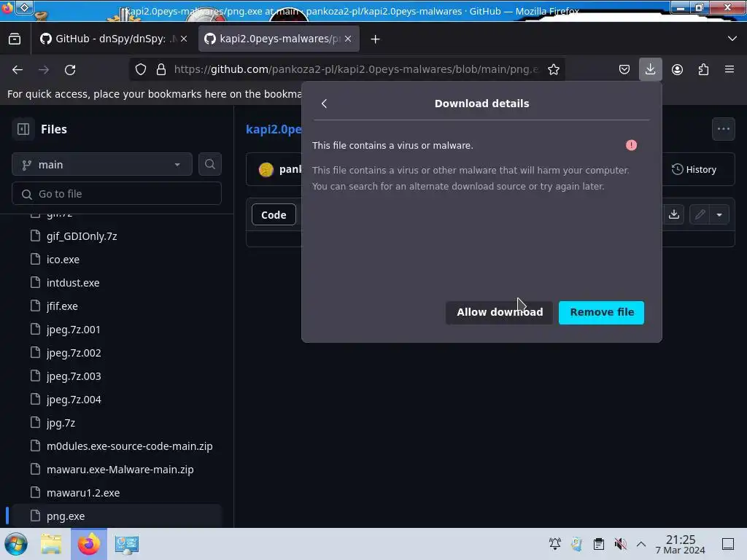The image size is (747, 560).
Task: Allow download of the flagged file
Action: (x=499, y=312)
